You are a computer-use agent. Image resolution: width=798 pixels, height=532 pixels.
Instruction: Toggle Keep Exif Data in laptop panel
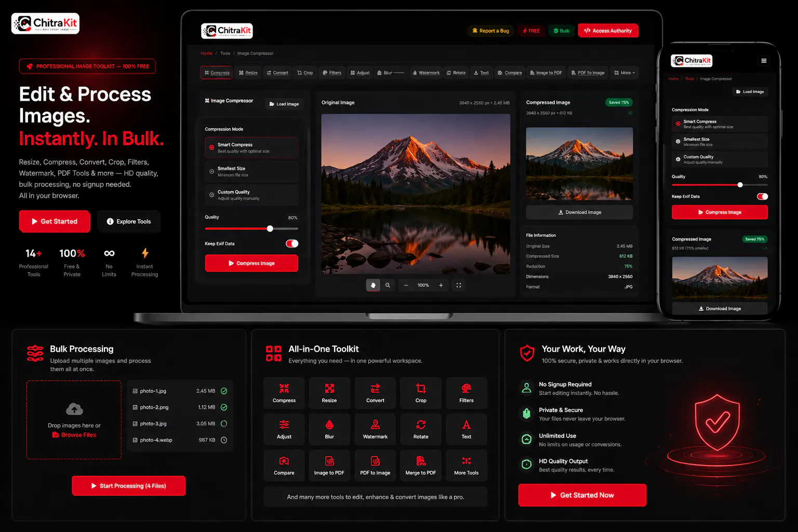[292, 244]
